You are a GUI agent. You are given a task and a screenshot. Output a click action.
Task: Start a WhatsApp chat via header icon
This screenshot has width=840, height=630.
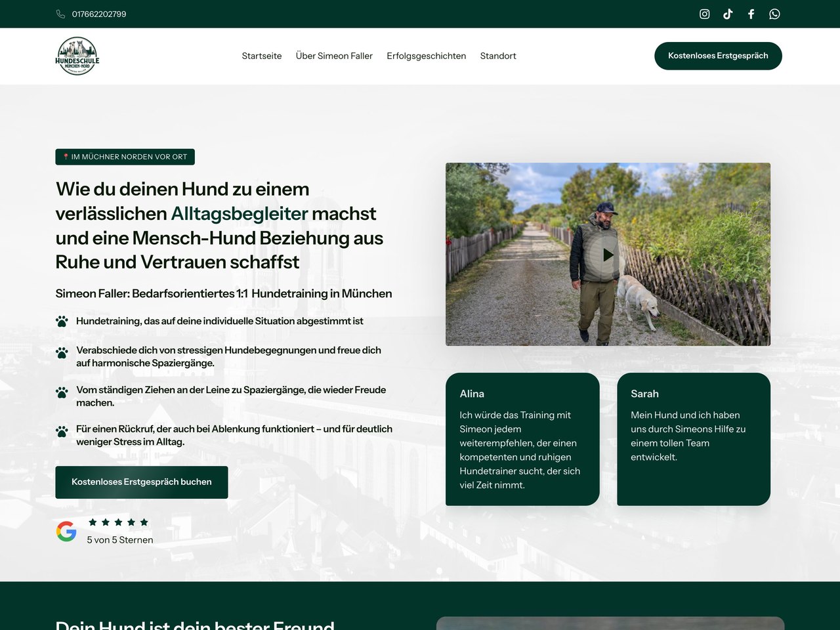774,14
